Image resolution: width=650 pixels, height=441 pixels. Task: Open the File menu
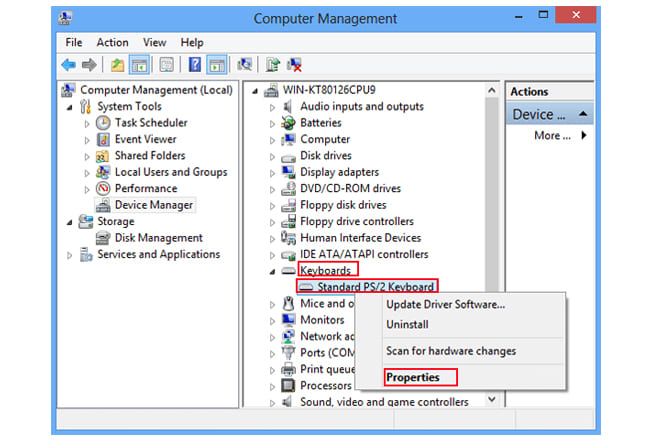(x=74, y=42)
